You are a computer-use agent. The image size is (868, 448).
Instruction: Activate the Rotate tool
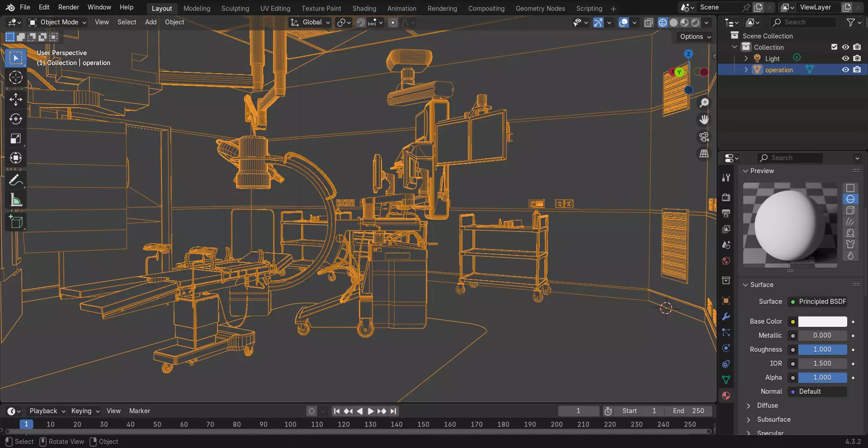point(16,119)
